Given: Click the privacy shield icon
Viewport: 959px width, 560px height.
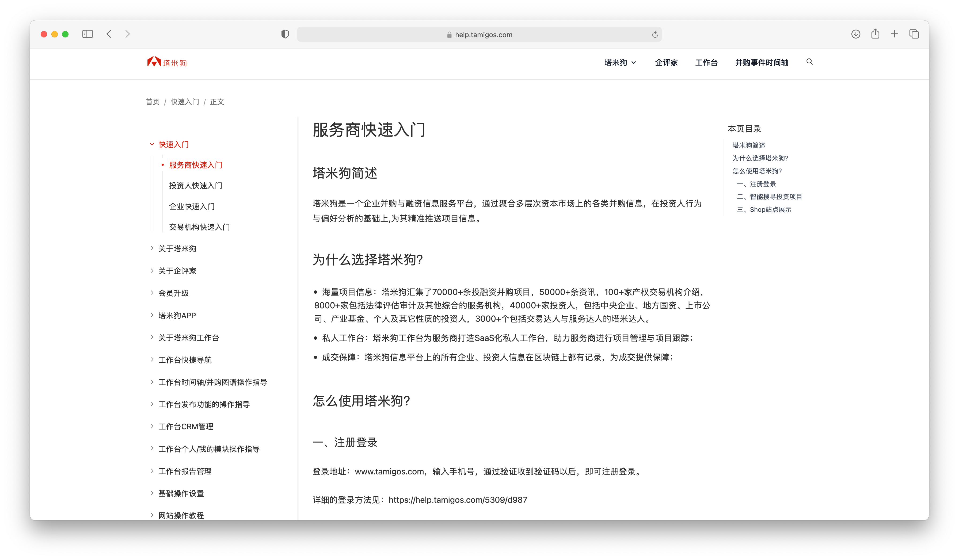Looking at the screenshot, I should point(285,34).
